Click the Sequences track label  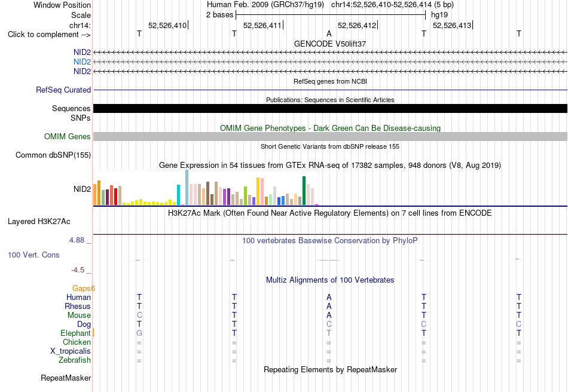coord(71,109)
